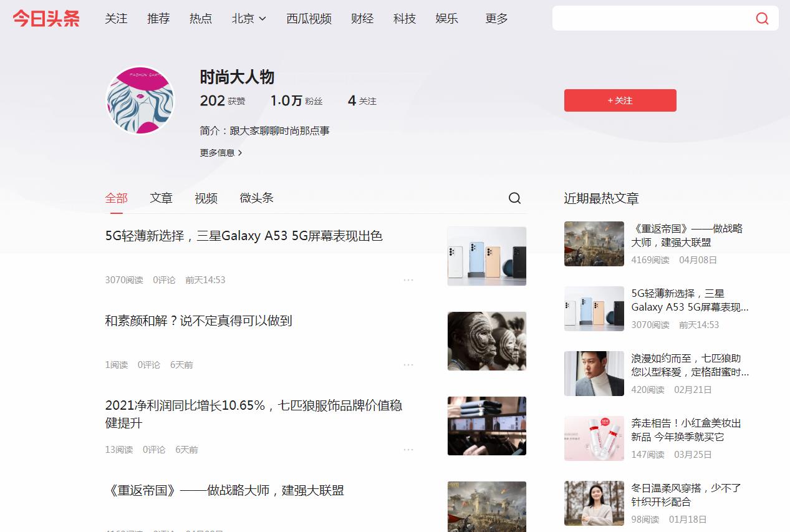
Task: Open article 和素颜和解？说不定真得可以做到
Action: pos(198,321)
